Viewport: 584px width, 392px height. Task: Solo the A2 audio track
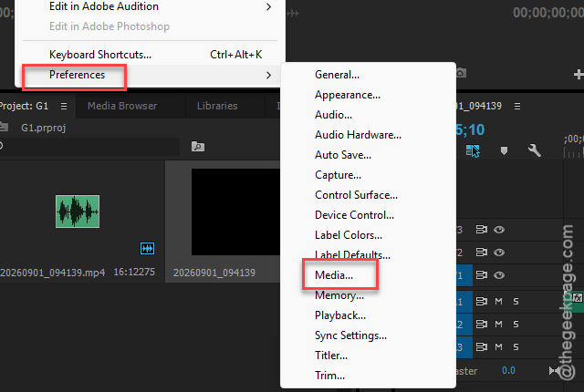click(x=516, y=325)
